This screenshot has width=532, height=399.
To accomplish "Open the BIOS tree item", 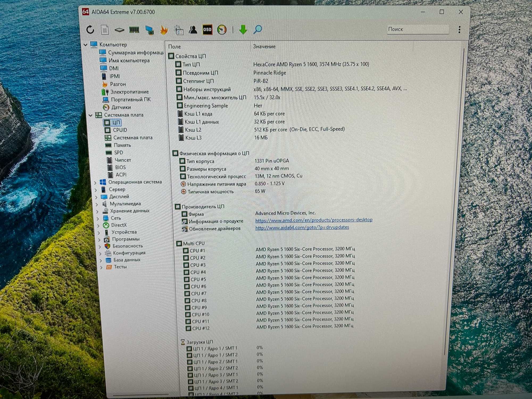I will point(117,168).
